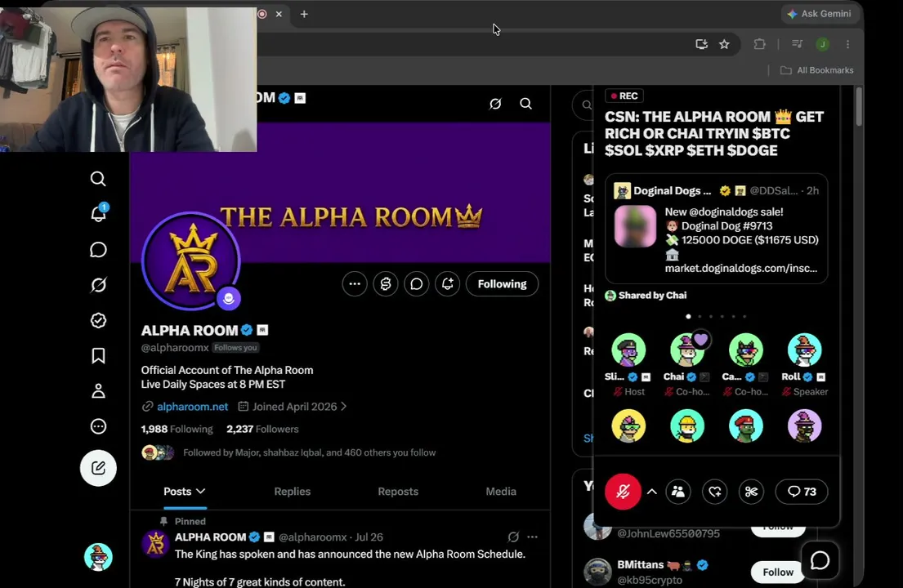Click the scissors clip icon in Space
Viewport: 903px width, 588px height.
coord(752,492)
